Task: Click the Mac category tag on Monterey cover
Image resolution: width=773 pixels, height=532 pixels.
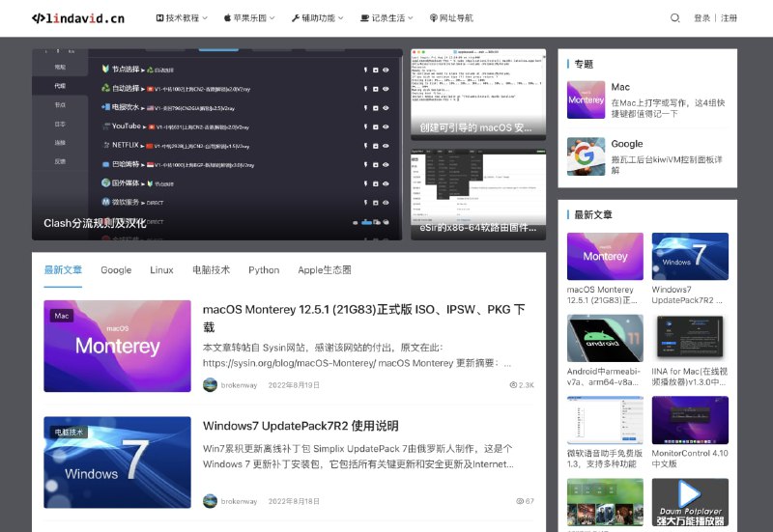Action: [x=62, y=316]
